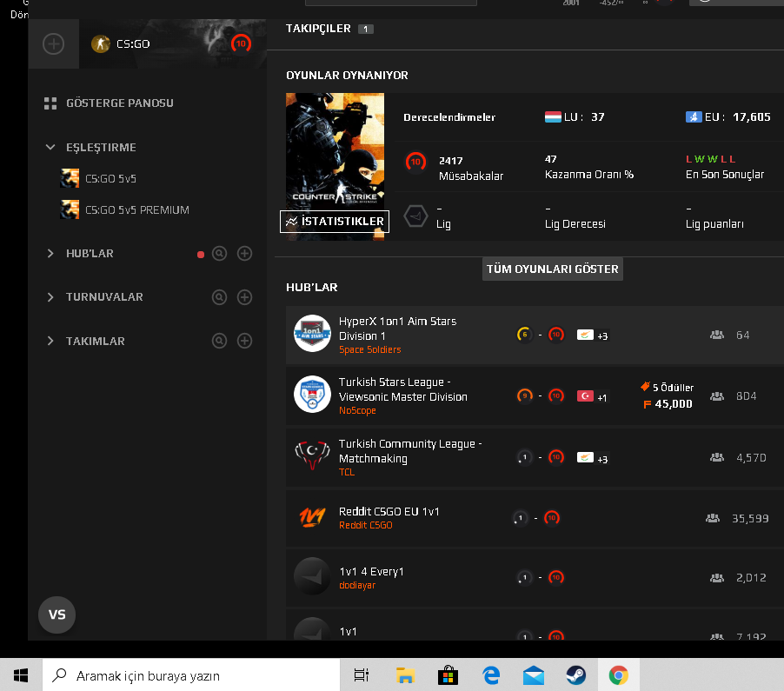Viewport: 784px width, 691px height.
Task: Create a hub with plus icon
Action: (x=244, y=254)
